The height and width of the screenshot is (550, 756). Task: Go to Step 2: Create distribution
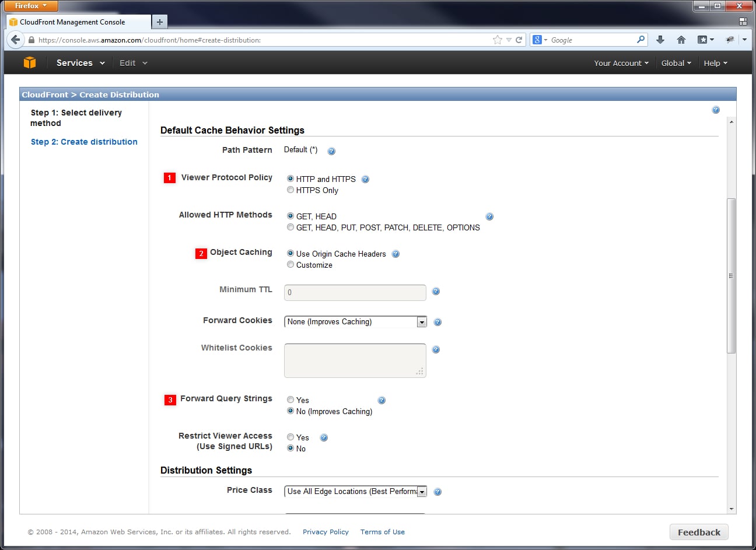tap(84, 142)
